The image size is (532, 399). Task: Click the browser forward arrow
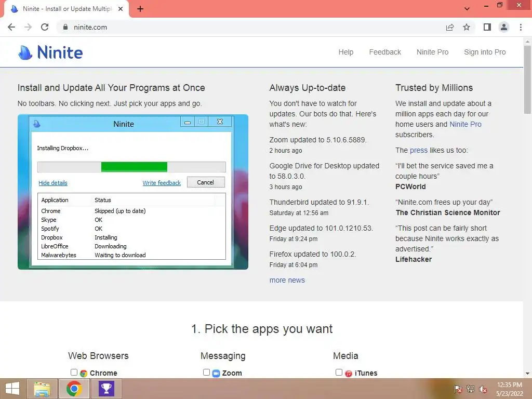(28, 27)
